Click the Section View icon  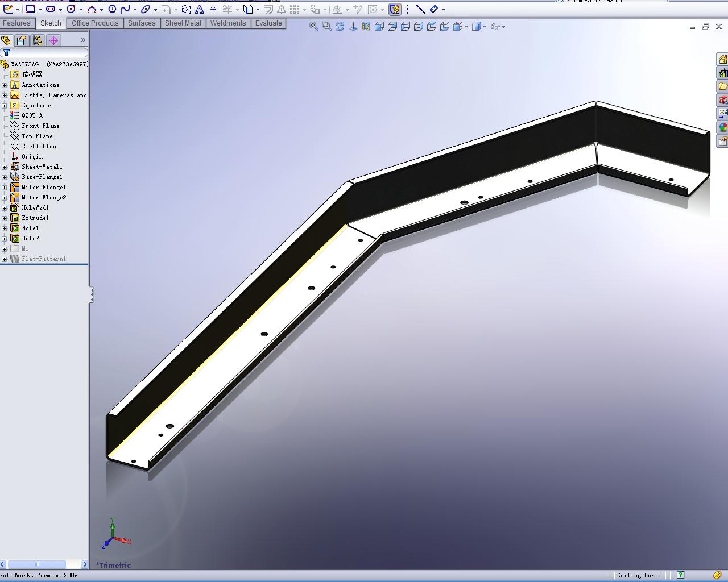(x=366, y=26)
